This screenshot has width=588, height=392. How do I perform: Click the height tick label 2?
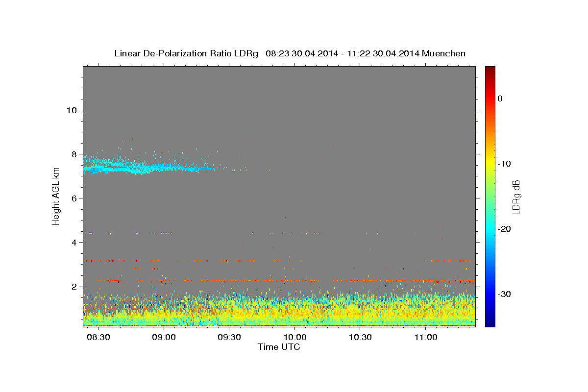(73, 287)
